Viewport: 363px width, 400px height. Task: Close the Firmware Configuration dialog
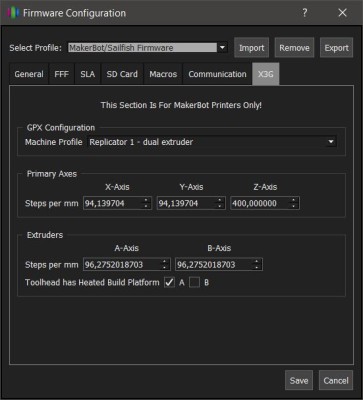click(x=342, y=13)
